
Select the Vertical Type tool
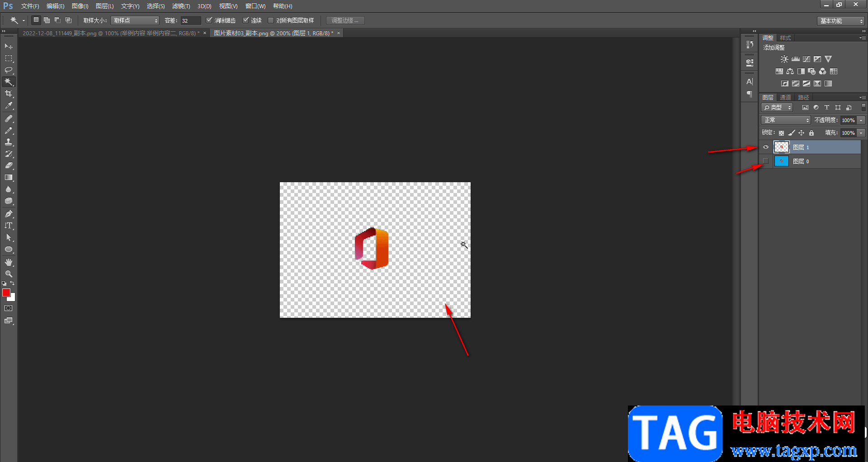(9, 226)
